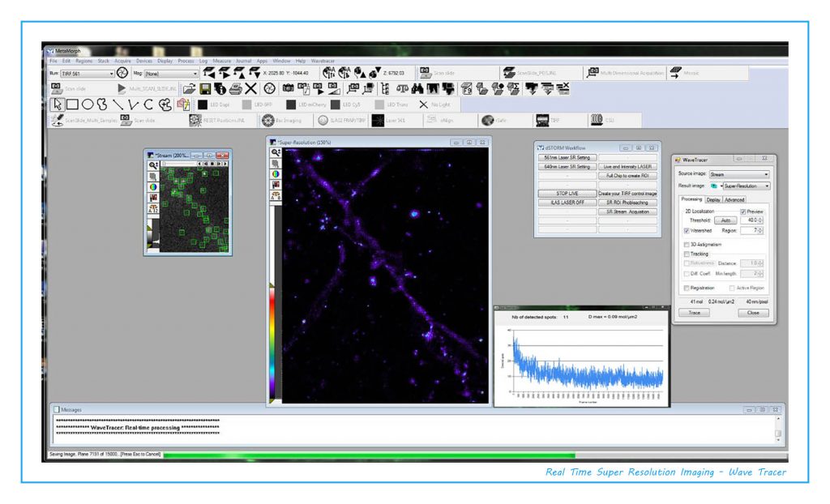
Task: Click the save floppy disk icon
Action: (x=206, y=88)
